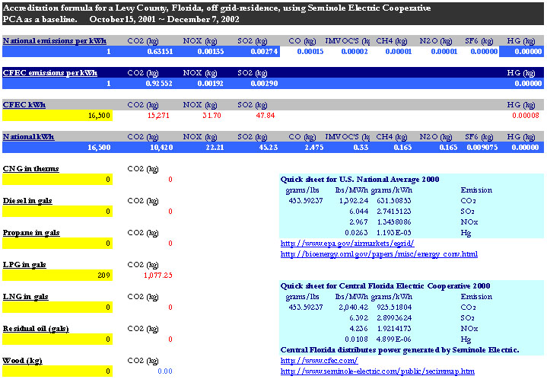Image resolution: width=547 pixels, height=392 pixels.
Task: Select the LNG in gals yellow input
Action: point(57,308)
